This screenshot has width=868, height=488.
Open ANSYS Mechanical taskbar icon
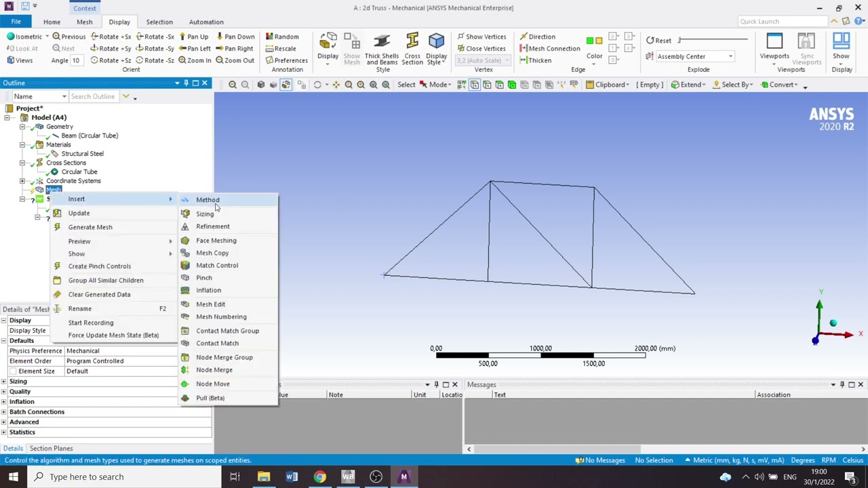pyautogui.click(x=403, y=476)
